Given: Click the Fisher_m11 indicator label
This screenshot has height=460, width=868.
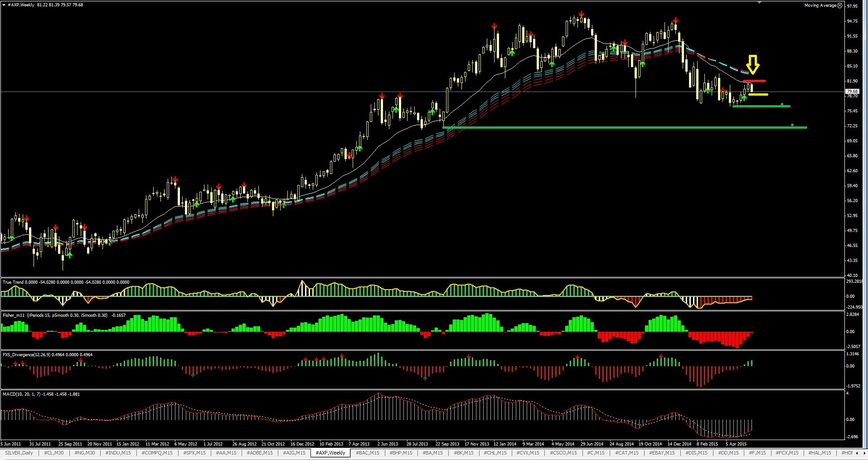Looking at the screenshot, I should coord(64,315).
